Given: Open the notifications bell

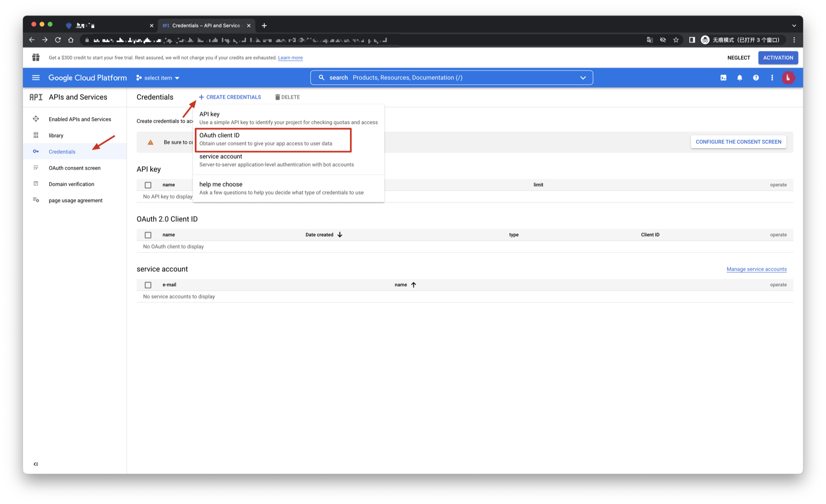Looking at the screenshot, I should pos(740,78).
